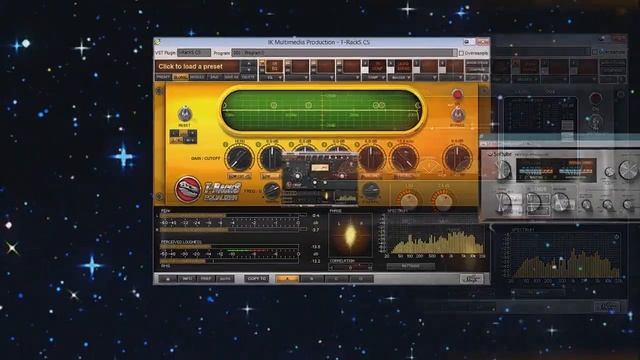Select snapshot A in bottom bar
640x360 pixels.
click(287, 279)
